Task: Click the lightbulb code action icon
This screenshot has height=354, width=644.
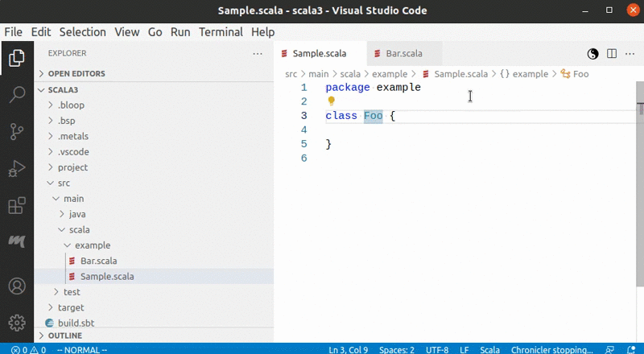Action: click(x=332, y=101)
